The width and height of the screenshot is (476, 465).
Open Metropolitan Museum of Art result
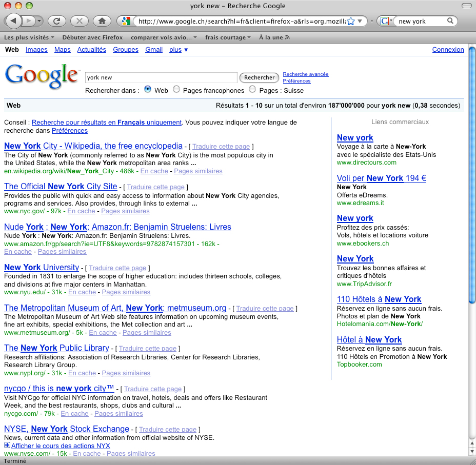(115, 308)
